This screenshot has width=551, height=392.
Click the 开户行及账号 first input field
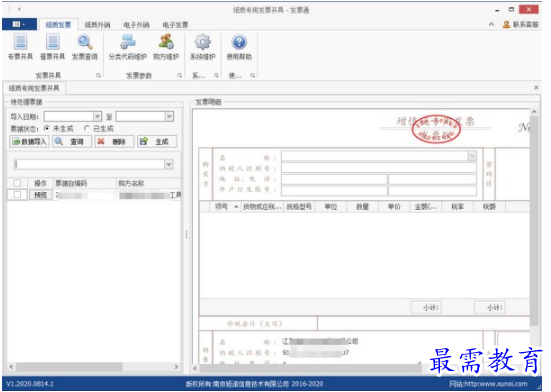[x=334, y=190]
